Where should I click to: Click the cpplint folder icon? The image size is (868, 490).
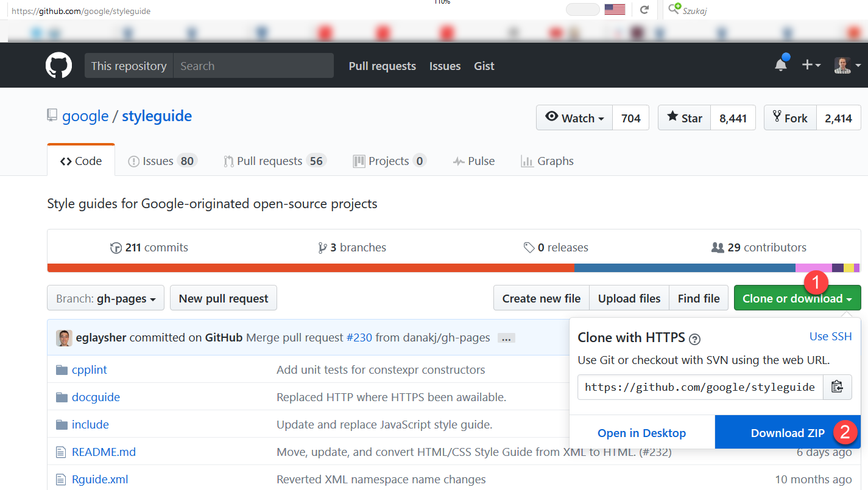[62, 370]
